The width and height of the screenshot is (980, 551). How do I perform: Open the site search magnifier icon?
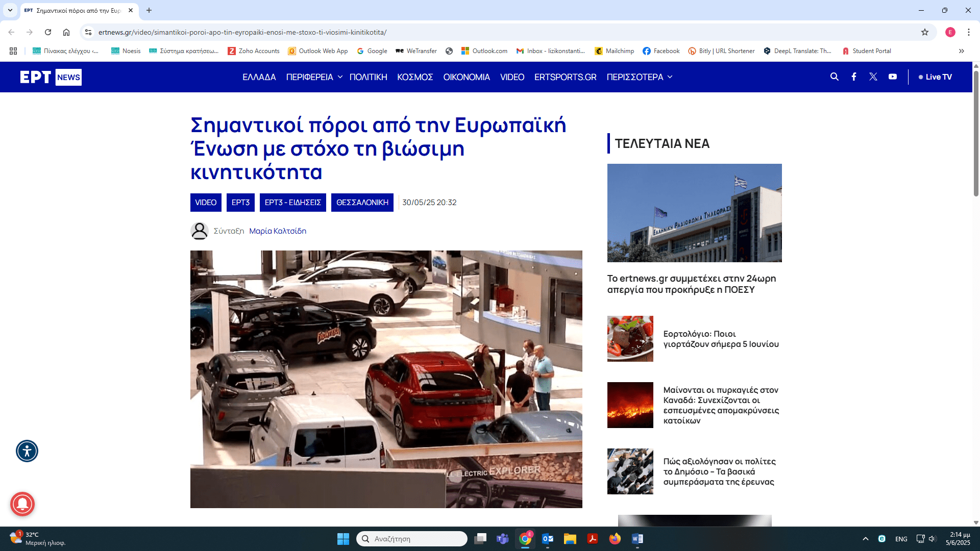tap(835, 77)
